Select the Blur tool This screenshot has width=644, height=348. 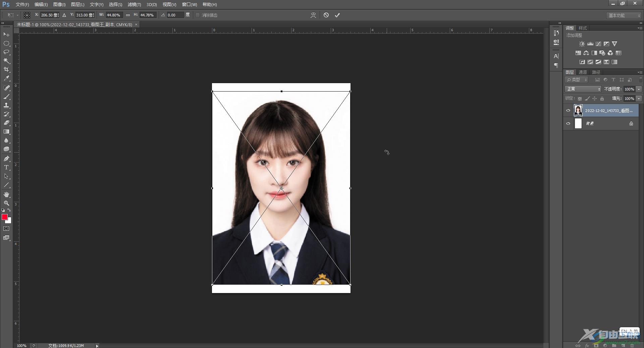[x=6, y=140]
